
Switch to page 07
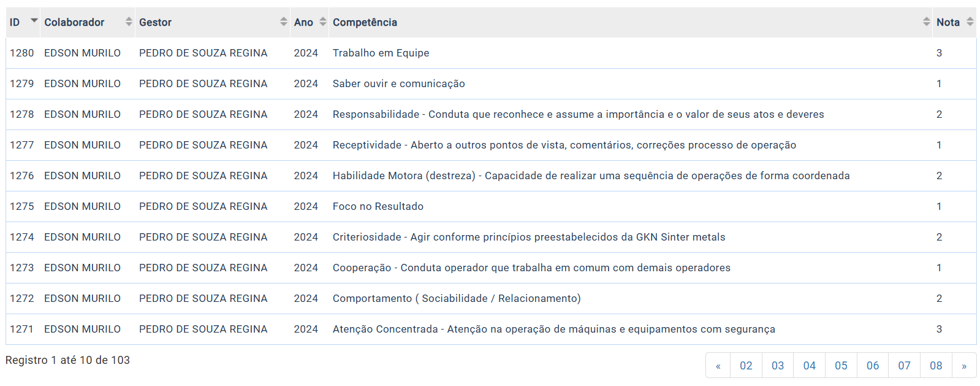[905, 366]
